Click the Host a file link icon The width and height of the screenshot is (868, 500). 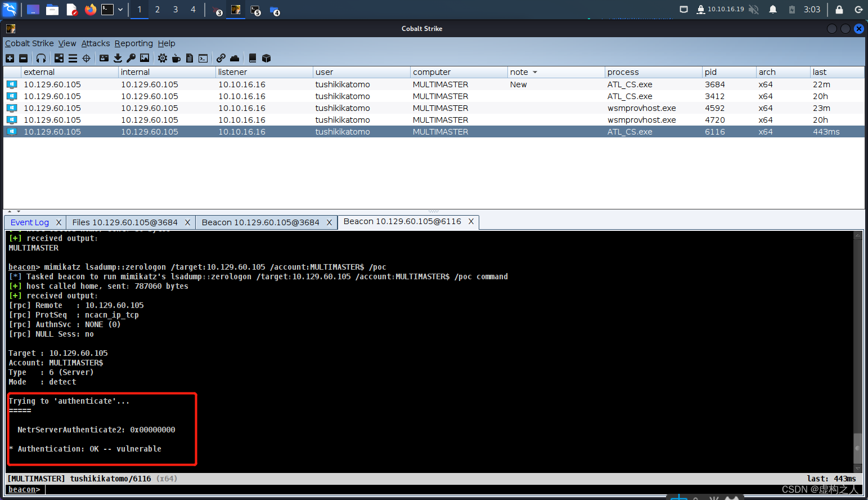(x=221, y=58)
